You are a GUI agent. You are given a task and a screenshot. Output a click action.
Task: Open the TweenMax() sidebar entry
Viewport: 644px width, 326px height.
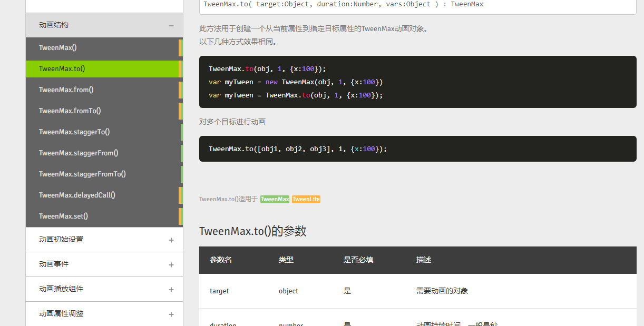[104, 48]
